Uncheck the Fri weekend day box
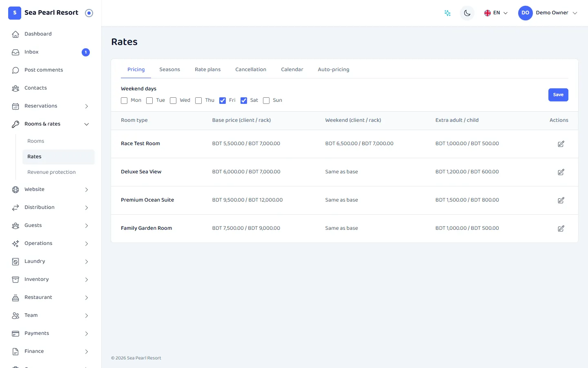Screen dimensions: 588x368 click(x=223, y=101)
